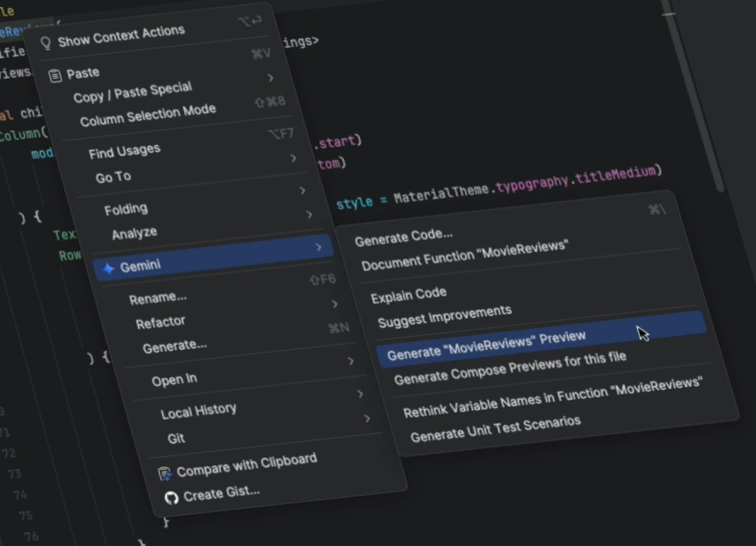Expand the Refactor submenu arrow
This screenshot has width=756, height=546.
335,304
